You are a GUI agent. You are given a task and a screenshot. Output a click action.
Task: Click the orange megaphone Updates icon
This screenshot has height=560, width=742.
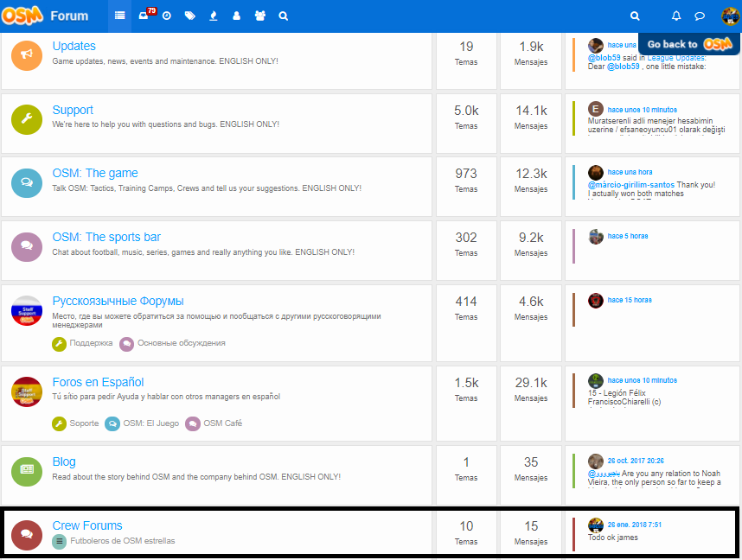27,54
